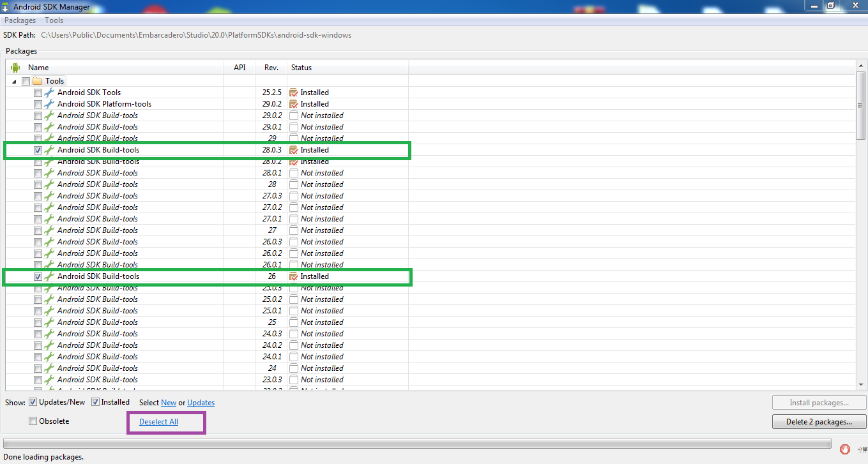868x464 pixels.
Task: Click the Deselect All link
Action: pos(158,422)
